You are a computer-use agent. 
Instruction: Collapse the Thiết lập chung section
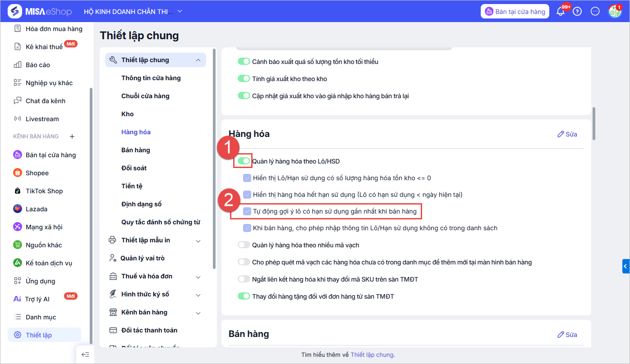[198, 60]
